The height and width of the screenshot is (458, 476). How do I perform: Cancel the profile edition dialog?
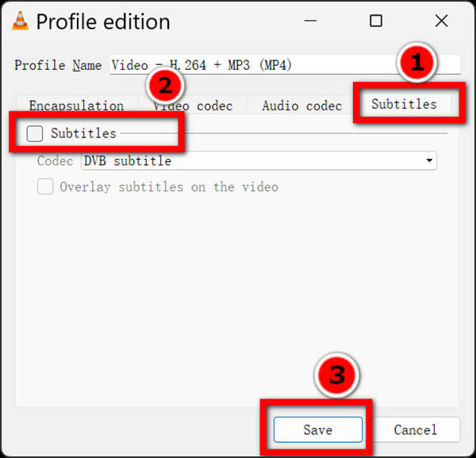click(415, 429)
